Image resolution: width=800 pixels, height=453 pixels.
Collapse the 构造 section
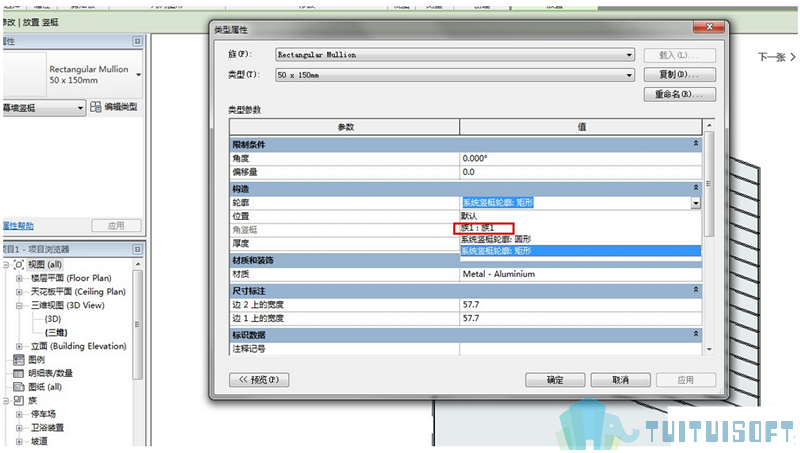695,188
